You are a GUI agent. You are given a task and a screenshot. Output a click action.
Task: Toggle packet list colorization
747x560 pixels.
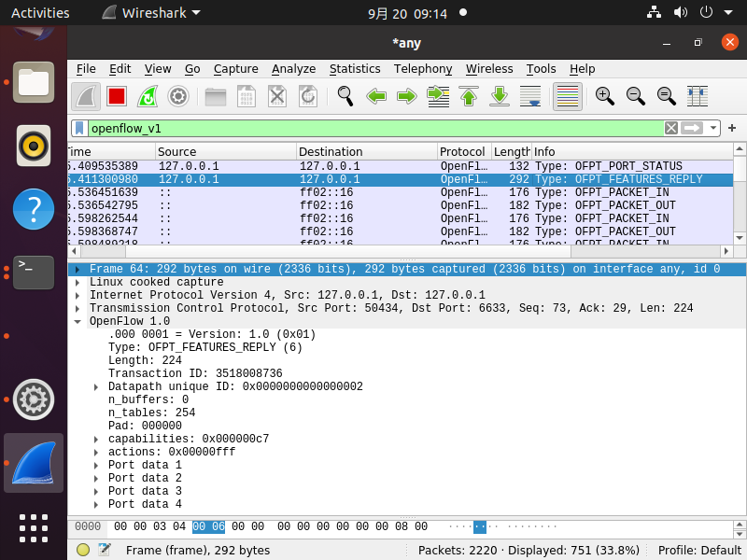point(568,97)
